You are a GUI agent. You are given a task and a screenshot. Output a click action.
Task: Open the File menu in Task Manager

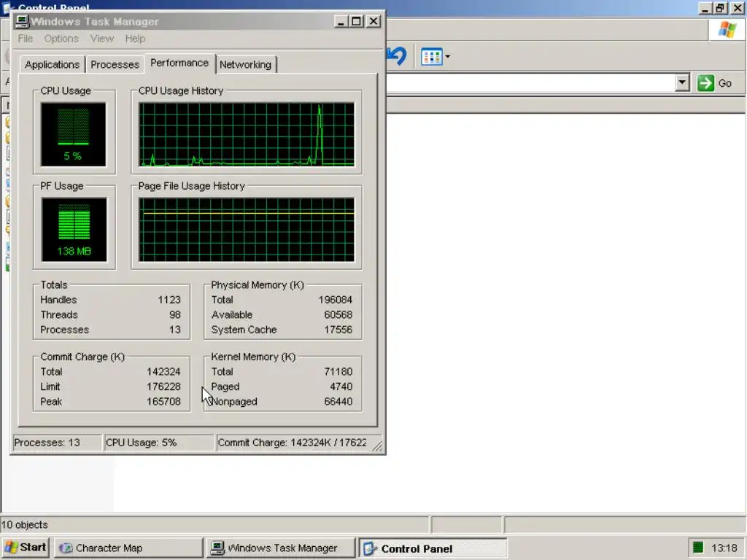[26, 39]
